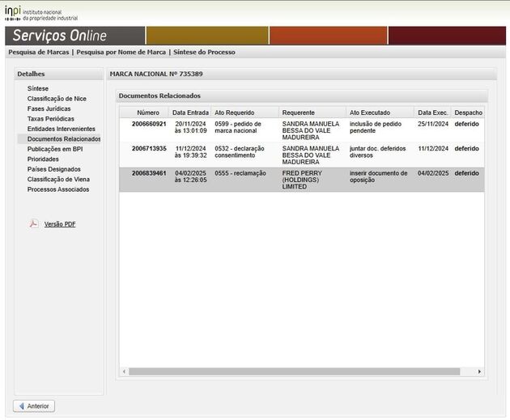The height and width of the screenshot is (420, 510).
Task: Click horizontal scrollbar left arrow
Action: click(x=125, y=371)
